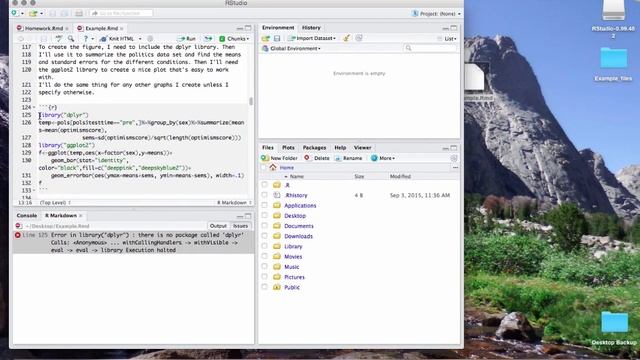The height and width of the screenshot is (360, 640).
Task: Open the Plots tab
Action: [x=288, y=148]
